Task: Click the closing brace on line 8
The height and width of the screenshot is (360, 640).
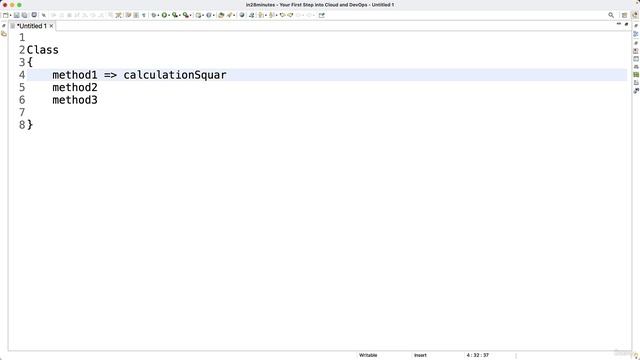Action: (30, 125)
